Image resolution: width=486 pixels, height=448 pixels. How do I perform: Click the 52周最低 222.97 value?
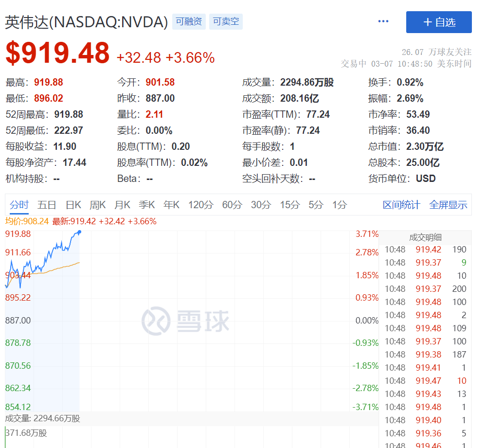tap(69, 130)
